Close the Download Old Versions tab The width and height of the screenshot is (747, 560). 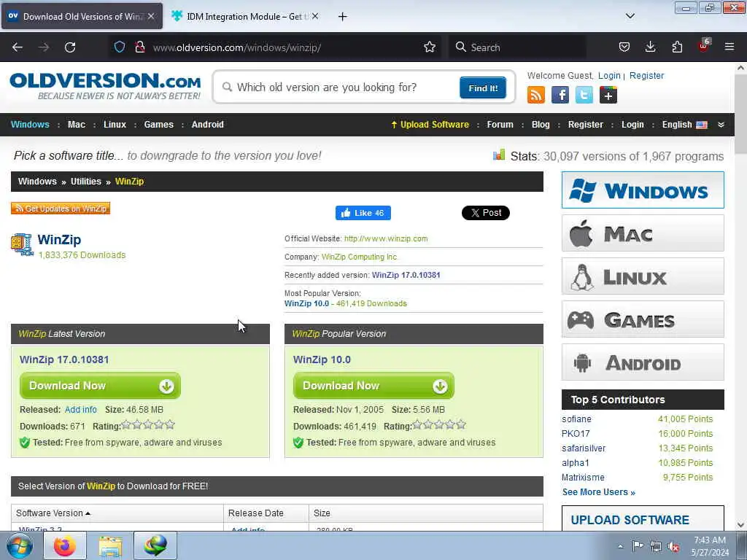click(x=151, y=16)
